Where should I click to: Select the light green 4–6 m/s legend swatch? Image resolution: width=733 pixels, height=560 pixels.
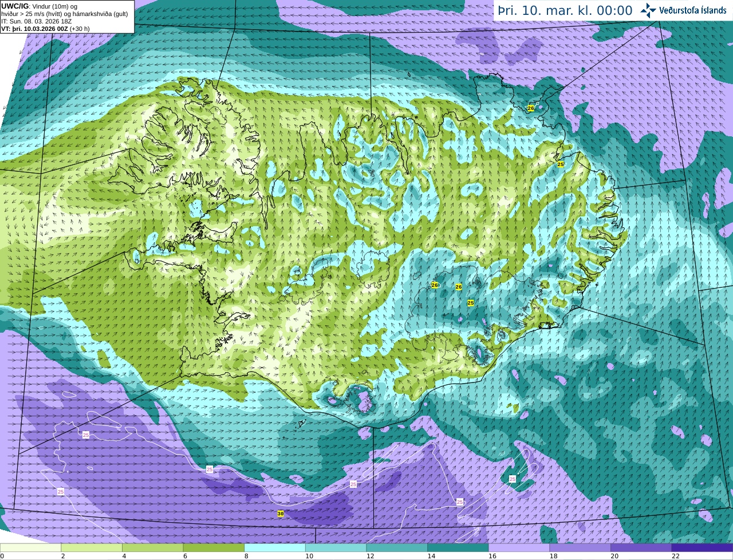(152, 547)
